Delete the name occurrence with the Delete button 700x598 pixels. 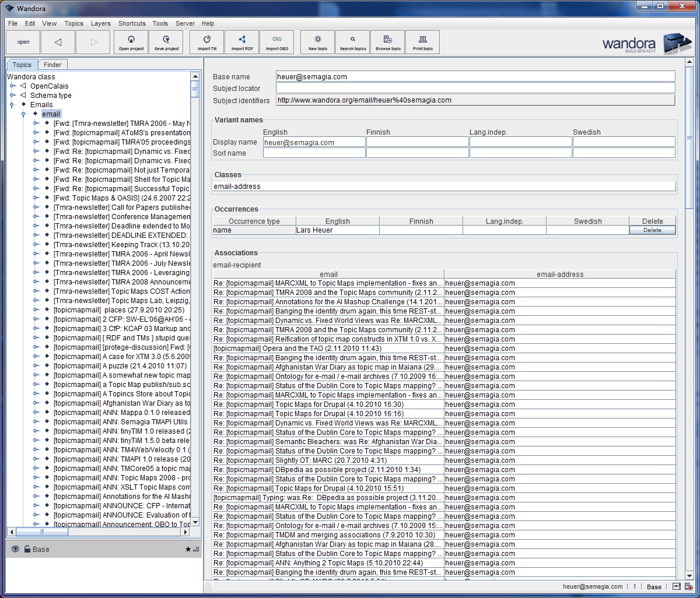click(x=652, y=230)
